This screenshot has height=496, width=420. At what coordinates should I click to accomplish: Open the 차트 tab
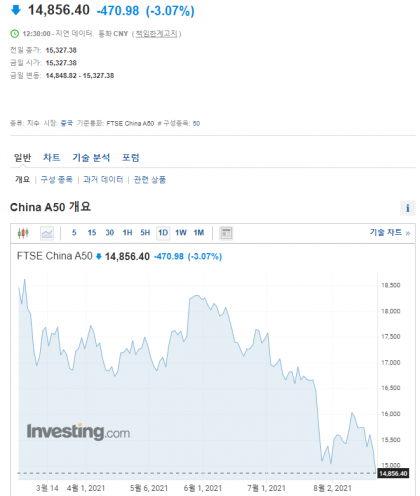tap(52, 157)
